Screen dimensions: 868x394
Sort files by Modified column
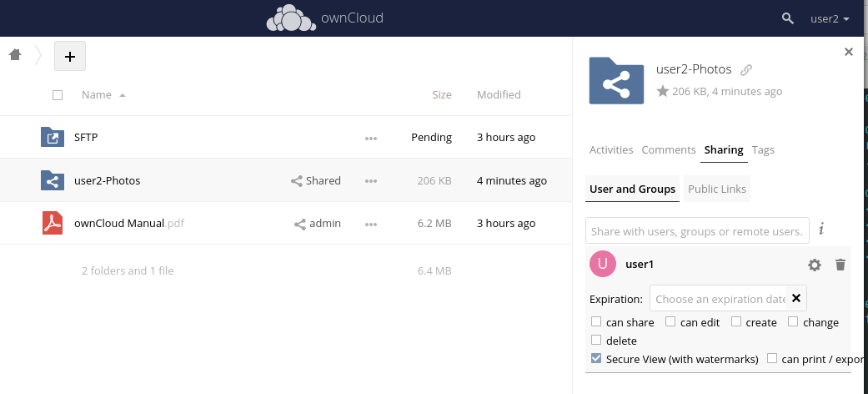point(499,95)
